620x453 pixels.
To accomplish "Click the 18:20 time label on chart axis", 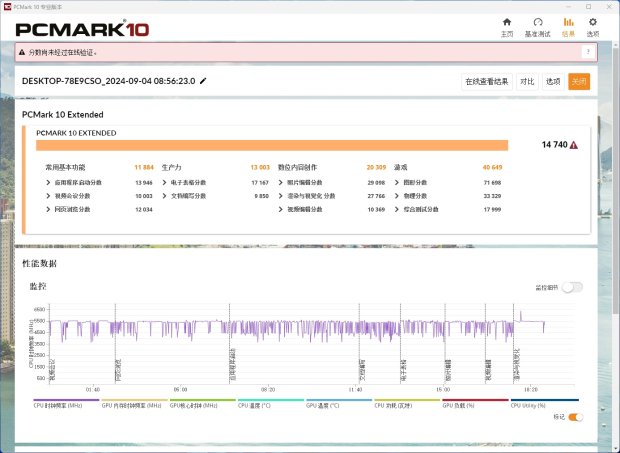I will click(x=531, y=390).
